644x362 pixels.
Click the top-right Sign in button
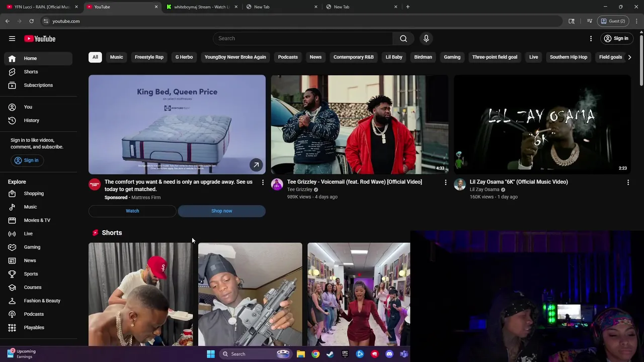(616, 39)
